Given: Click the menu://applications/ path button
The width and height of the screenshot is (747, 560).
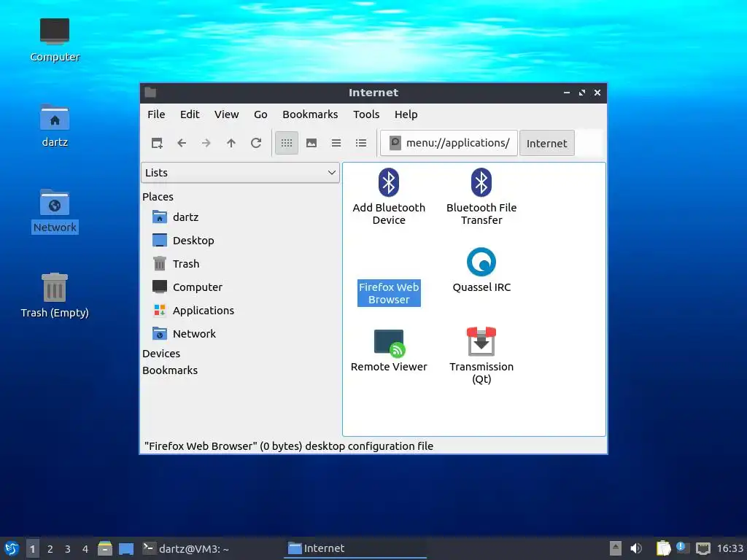Looking at the screenshot, I should 449,143.
